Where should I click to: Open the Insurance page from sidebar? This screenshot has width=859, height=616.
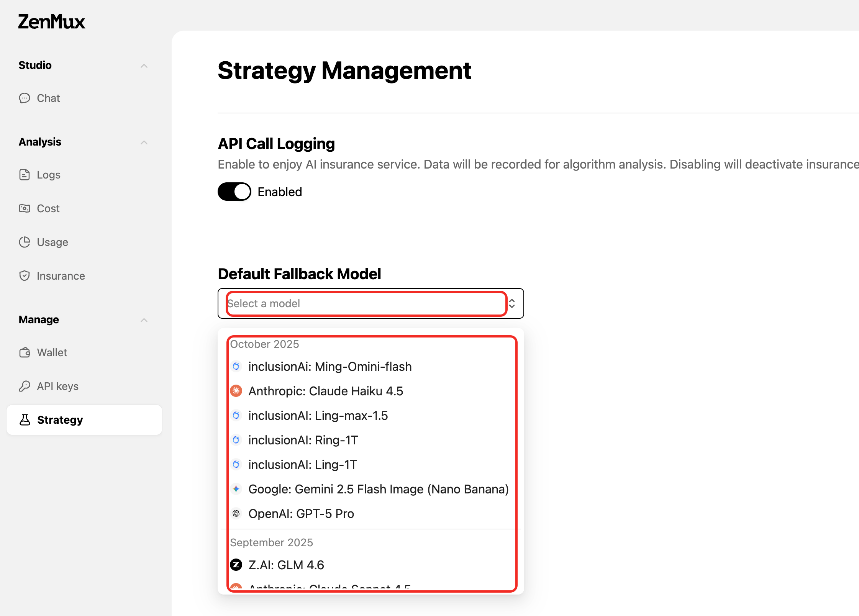[61, 275]
